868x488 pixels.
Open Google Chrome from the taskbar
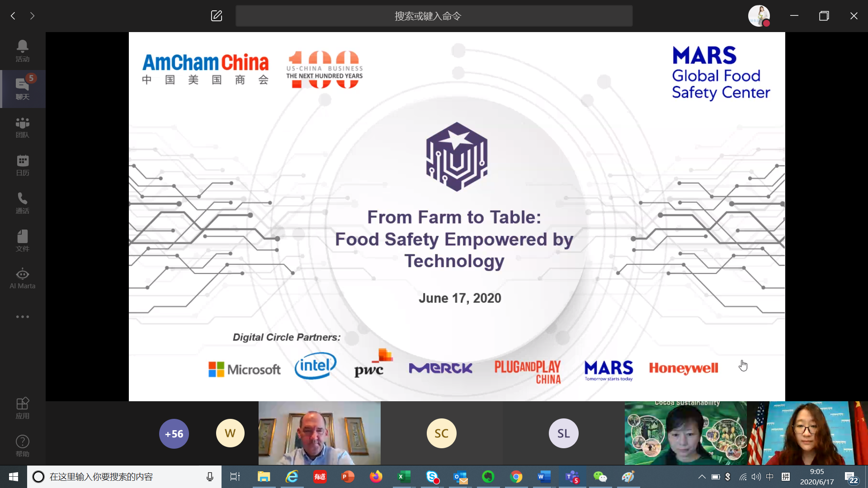(x=516, y=477)
